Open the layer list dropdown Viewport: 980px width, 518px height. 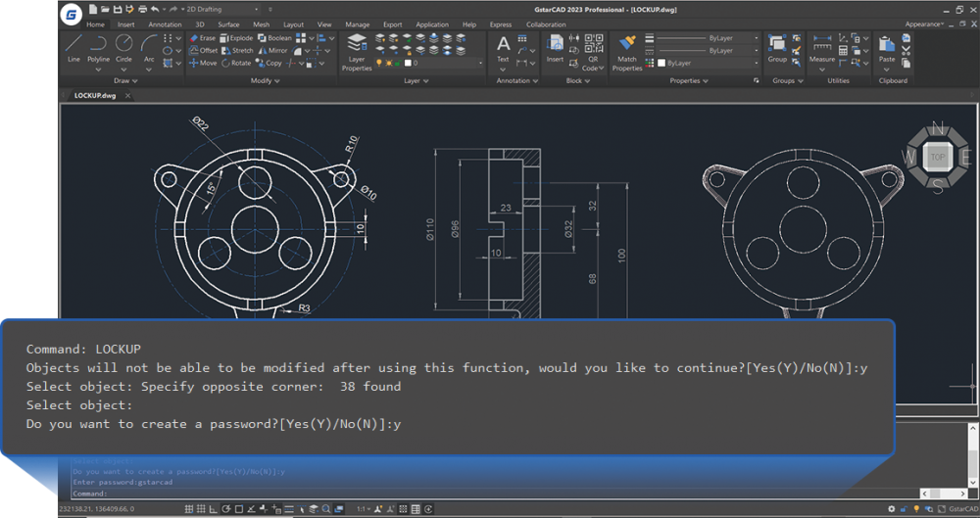(x=480, y=63)
